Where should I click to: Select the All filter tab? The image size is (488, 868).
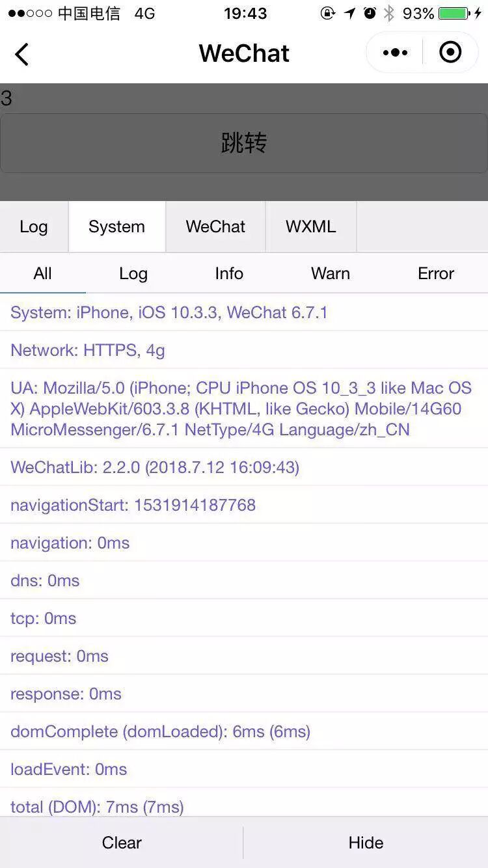click(43, 273)
